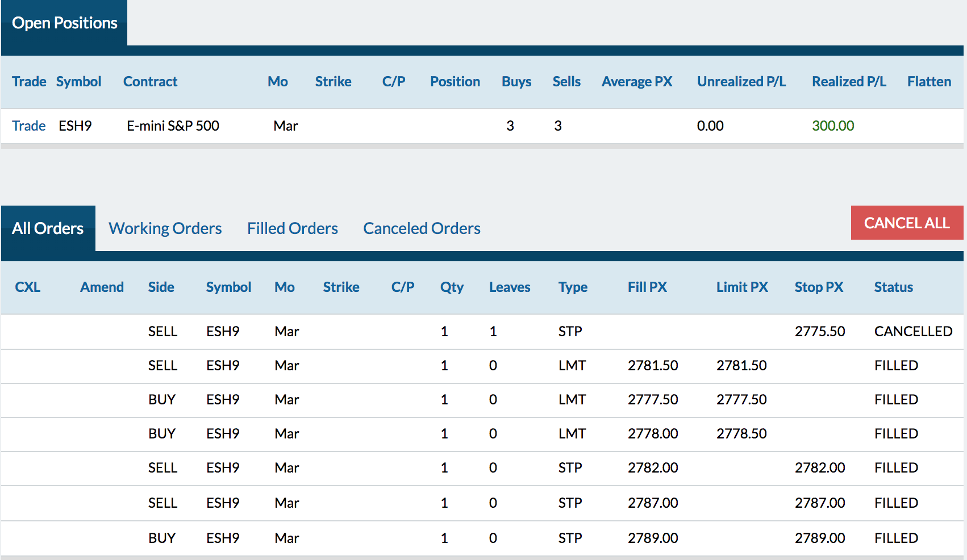Viewport: 967px width, 560px height.
Task: Click the Fill PX column header
Action: click(647, 287)
